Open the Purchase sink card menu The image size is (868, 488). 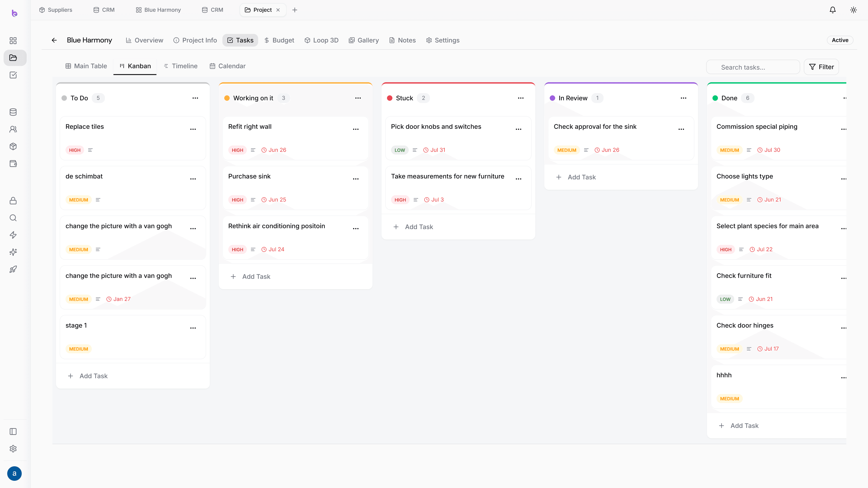[x=356, y=179]
